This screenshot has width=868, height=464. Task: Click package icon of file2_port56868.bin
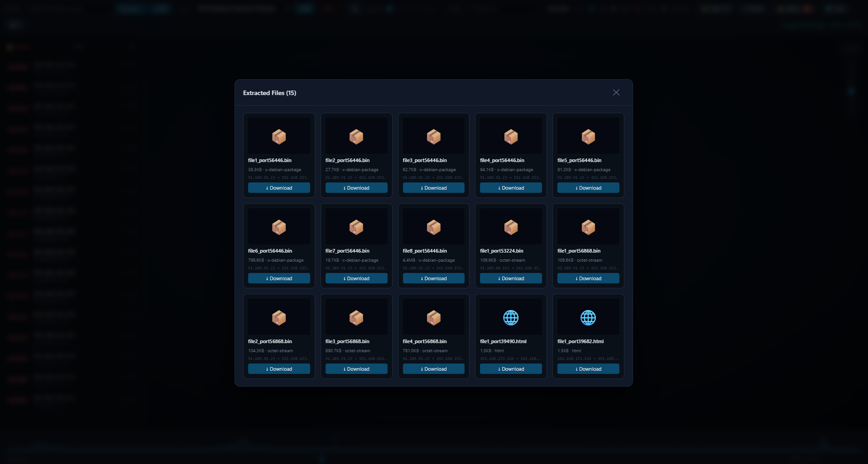(x=279, y=318)
